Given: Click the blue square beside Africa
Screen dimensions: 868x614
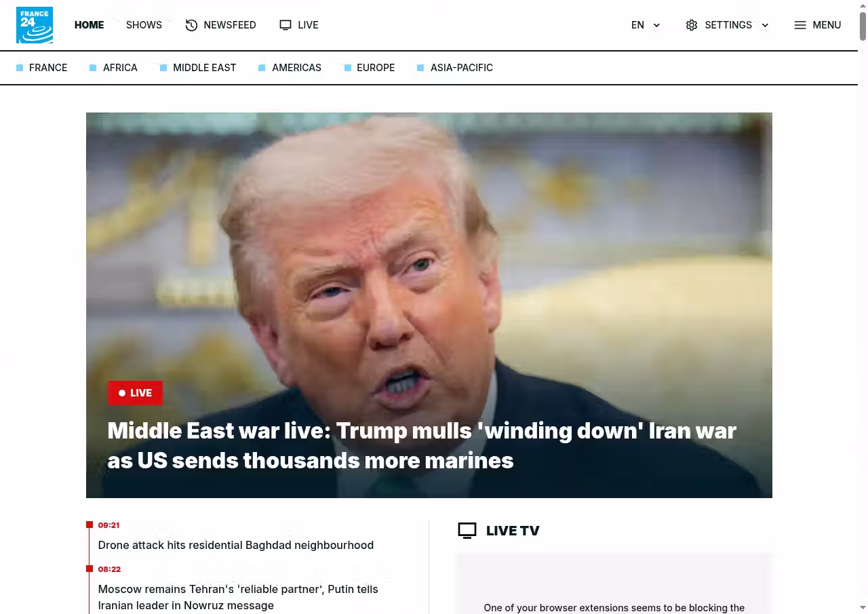Looking at the screenshot, I should 93,68.
